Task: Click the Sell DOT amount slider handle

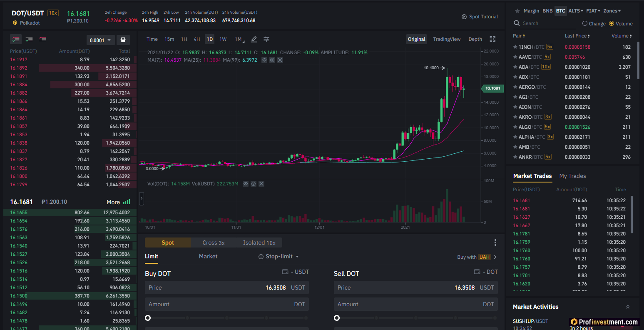Action: (x=337, y=318)
